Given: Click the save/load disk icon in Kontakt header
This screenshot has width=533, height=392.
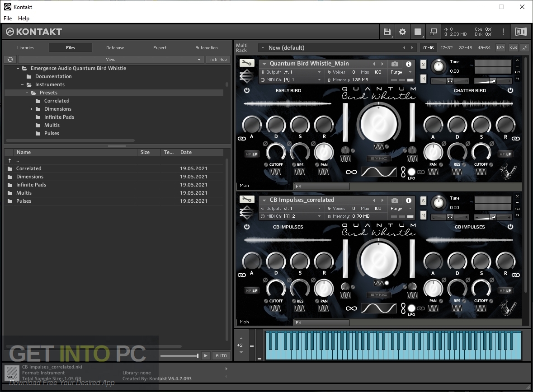Looking at the screenshot, I should (x=387, y=32).
